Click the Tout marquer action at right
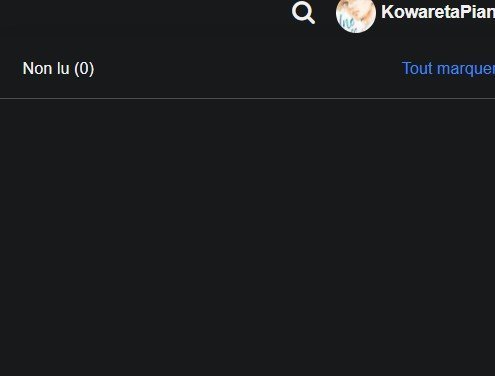 (x=448, y=69)
